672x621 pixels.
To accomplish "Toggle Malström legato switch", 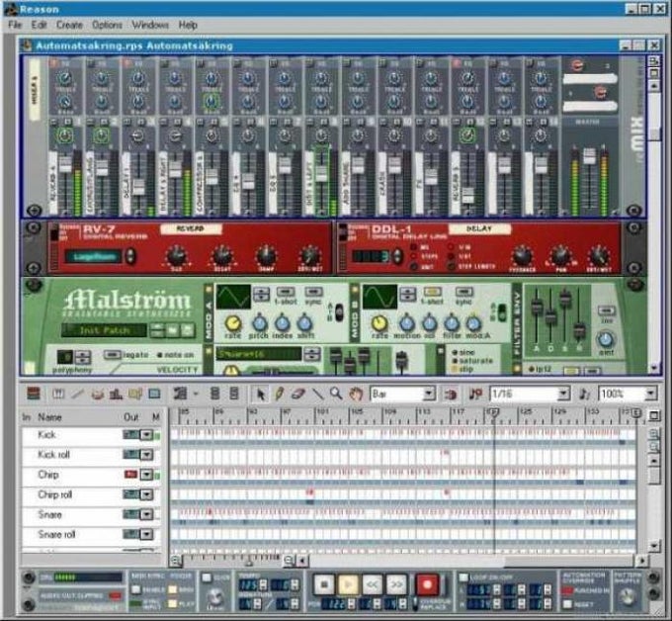I will (x=113, y=355).
